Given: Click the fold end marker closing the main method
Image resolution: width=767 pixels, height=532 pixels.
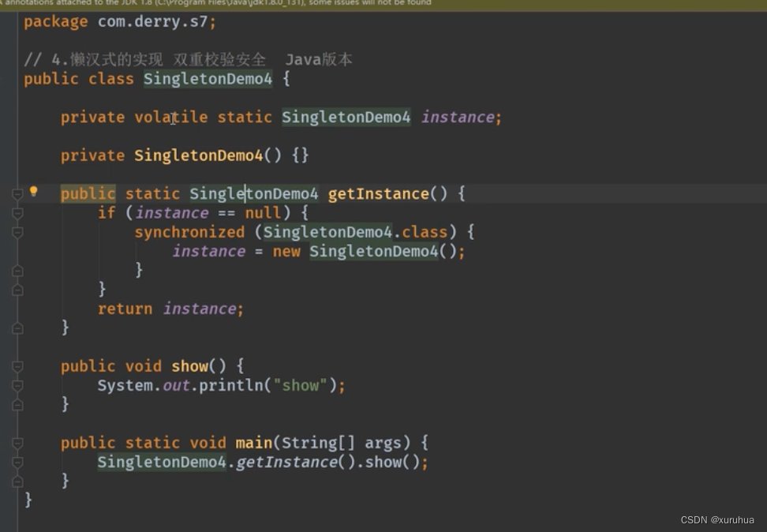Looking at the screenshot, I should pos(17,481).
